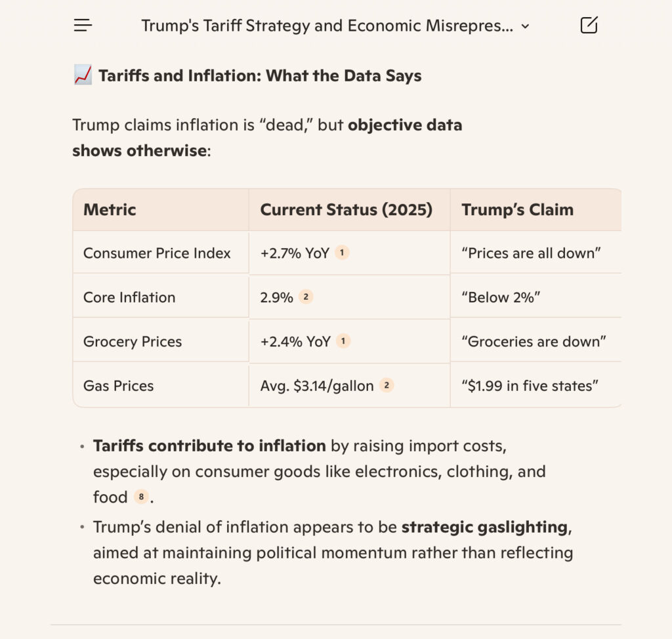
Task: Click the conversation title "Trump's Tariff Strategy"
Action: click(x=327, y=26)
